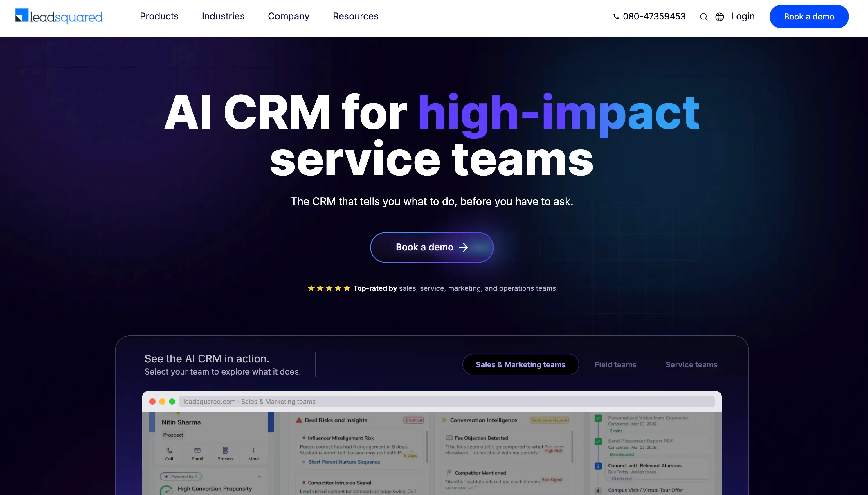Click the Competitor Mentioned flag icon

coord(449,473)
